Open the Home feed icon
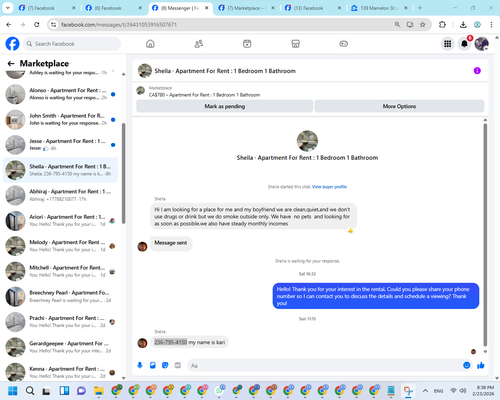Screen dimensions: 500x400 click(150, 44)
